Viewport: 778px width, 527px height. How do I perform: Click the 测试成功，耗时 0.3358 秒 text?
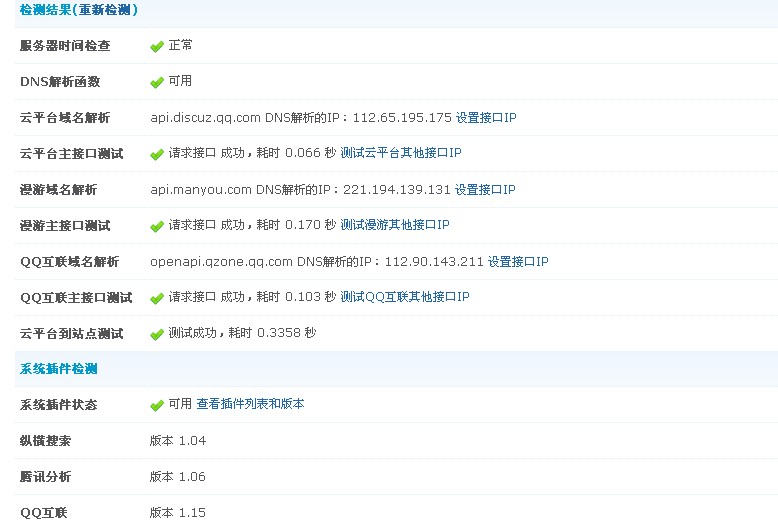[242, 332]
